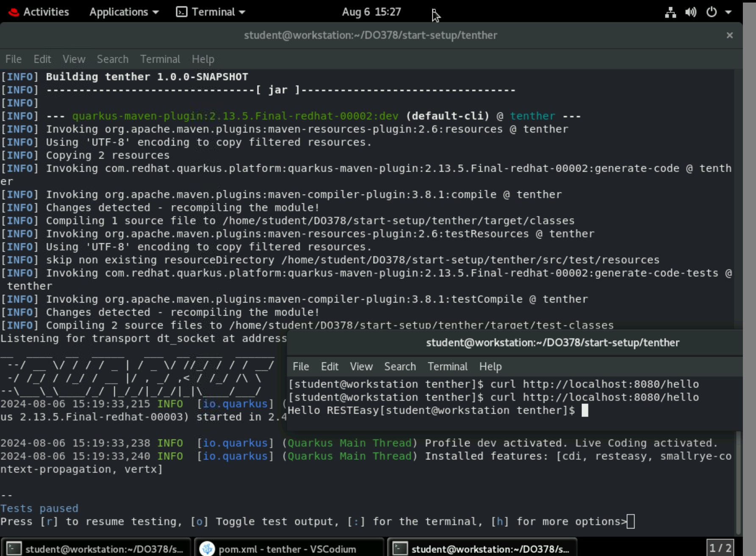Expand the system menu arrow at top right
Screen dimensions: 756x556
tap(729, 12)
